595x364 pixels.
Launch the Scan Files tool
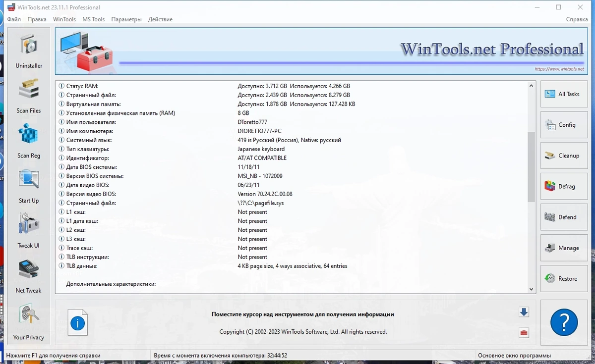click(x=29, y=96)
